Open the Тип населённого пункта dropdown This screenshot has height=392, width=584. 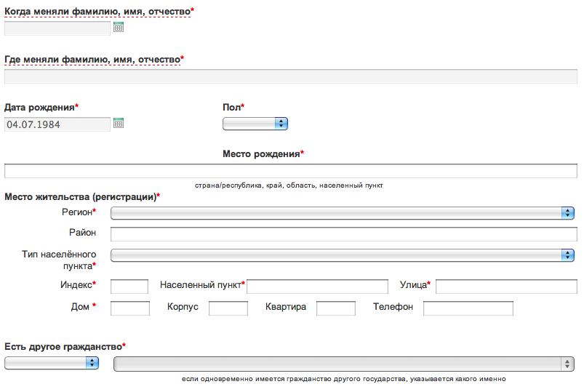(x=343, y=255)
